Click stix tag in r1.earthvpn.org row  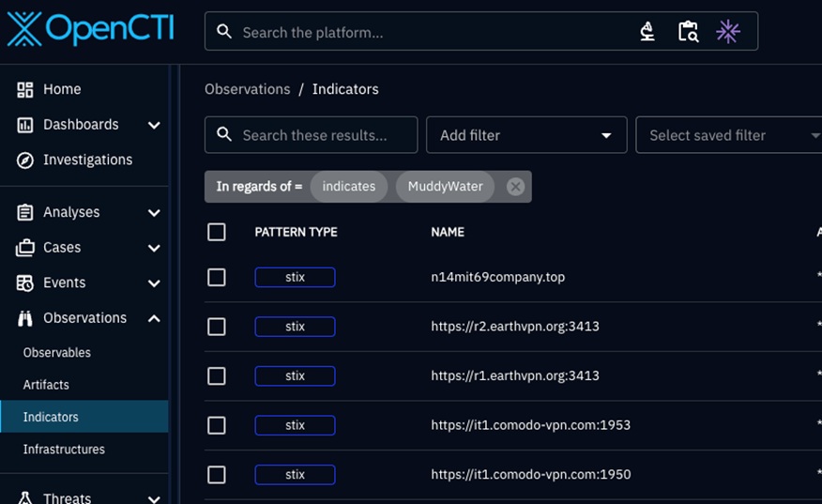tap(295, 375)
